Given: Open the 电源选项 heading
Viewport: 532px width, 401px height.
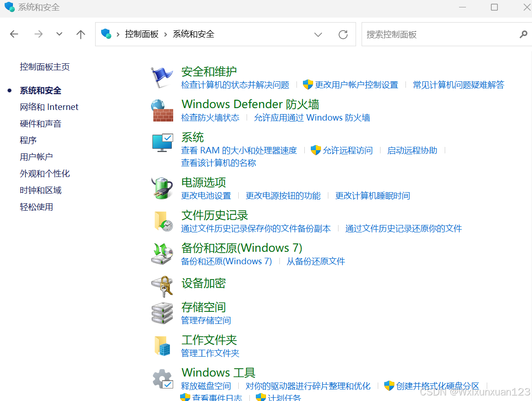Looking at the screenshot, I should (x=204, y=182).
